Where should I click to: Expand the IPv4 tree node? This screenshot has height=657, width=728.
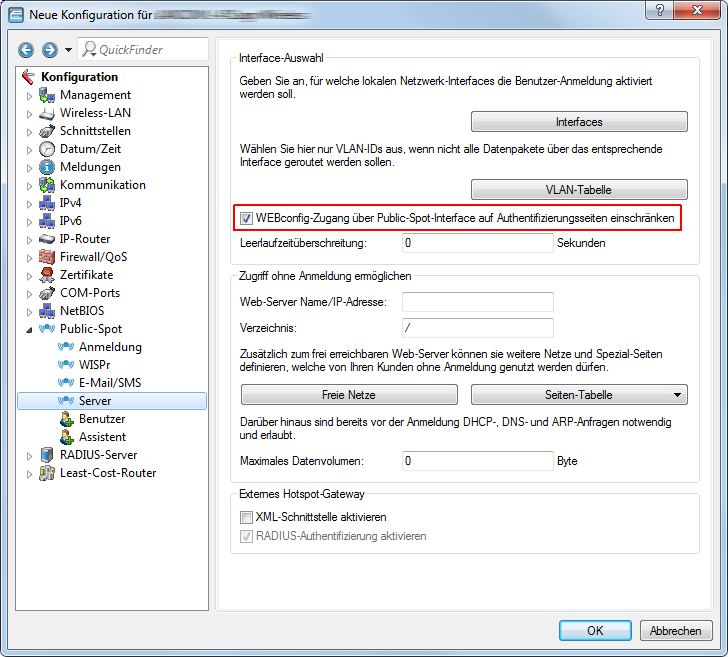click(x=29, y=203)
